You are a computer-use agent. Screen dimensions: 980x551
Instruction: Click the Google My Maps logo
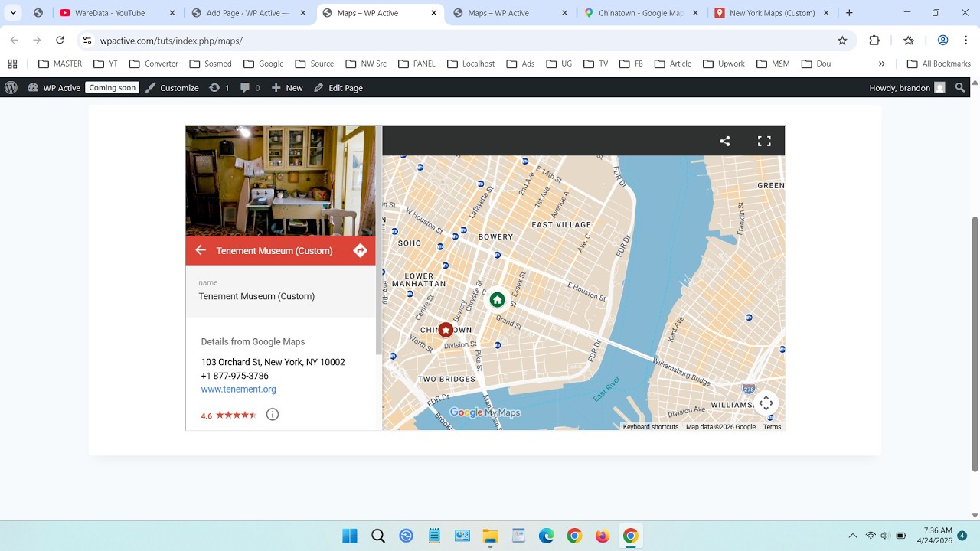tap(485, 412)
